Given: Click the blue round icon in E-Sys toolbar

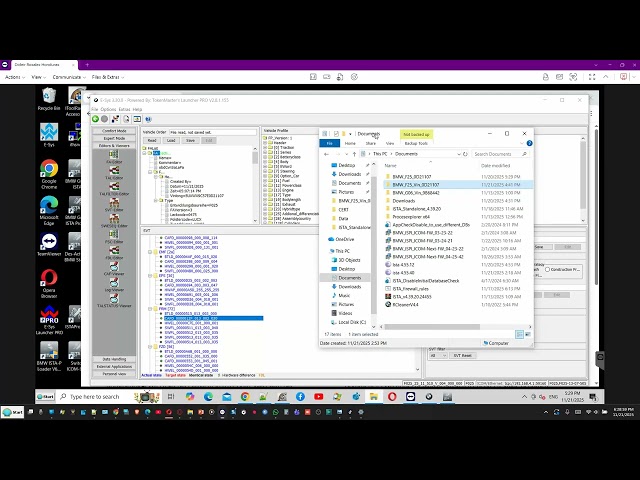Looking at the screenshot, I should 148,119.
